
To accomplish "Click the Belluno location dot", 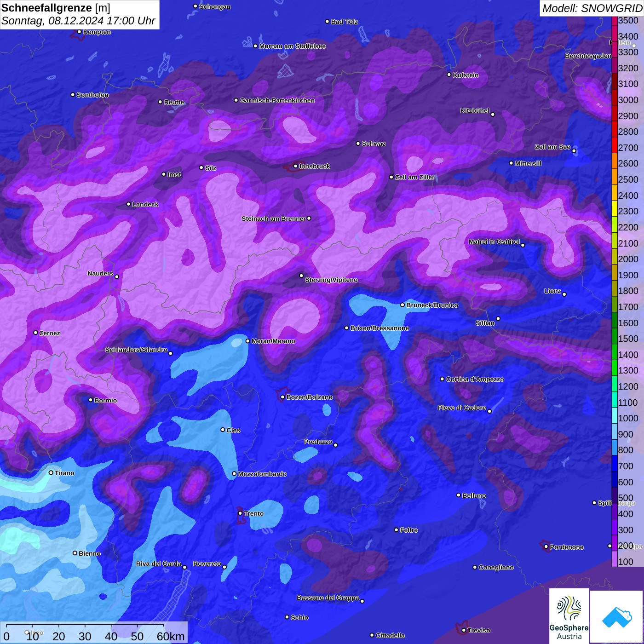I will pos(459,495).
